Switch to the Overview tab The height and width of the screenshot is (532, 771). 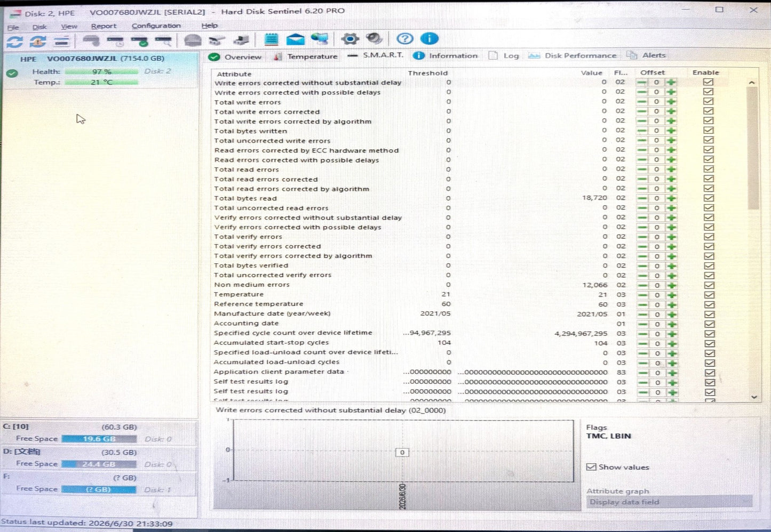tap(235, 57)
